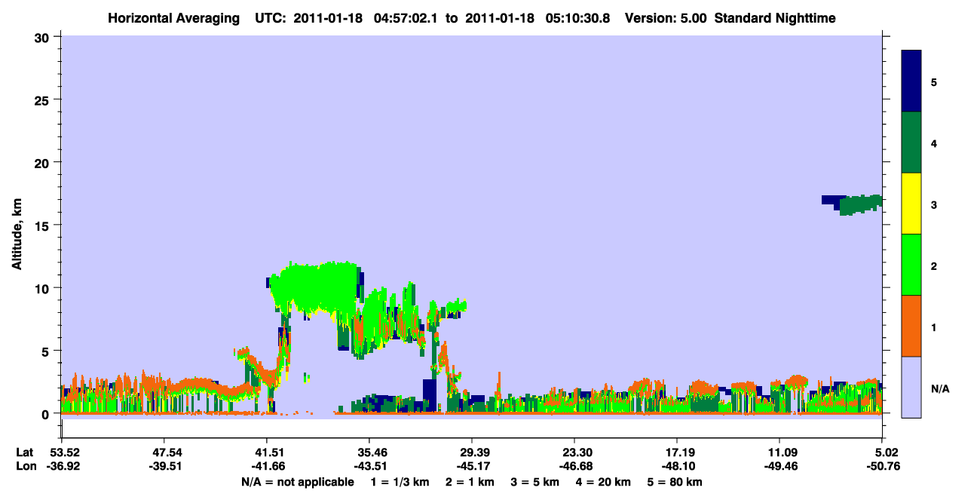Screen dimensions: 980x503
Task: Click the 'Lon' row label
Action: 25,466
